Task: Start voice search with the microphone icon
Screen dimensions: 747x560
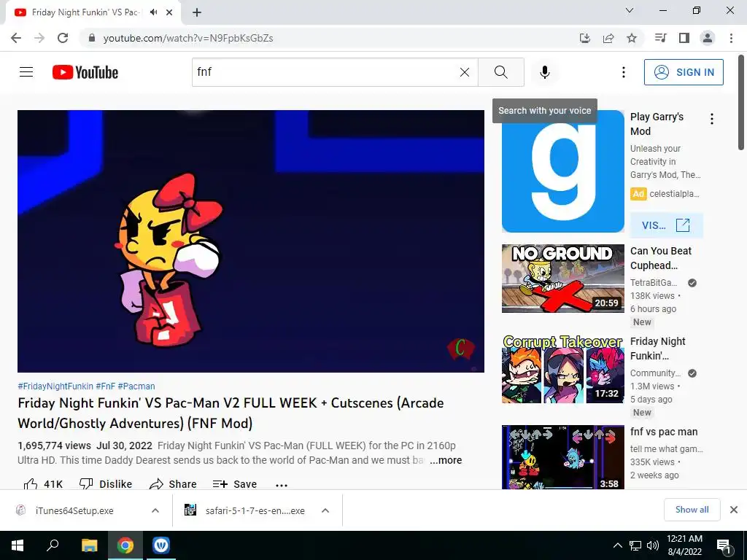Action: click(545, 72)
